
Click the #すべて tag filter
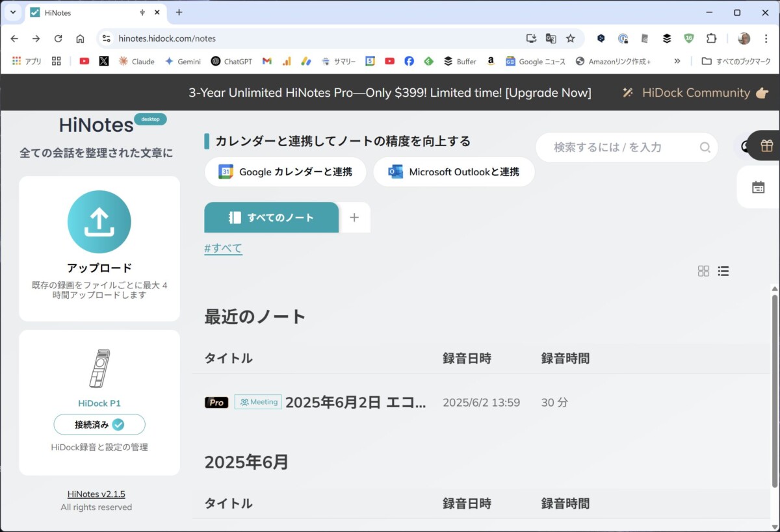click(x=224, y=248)
